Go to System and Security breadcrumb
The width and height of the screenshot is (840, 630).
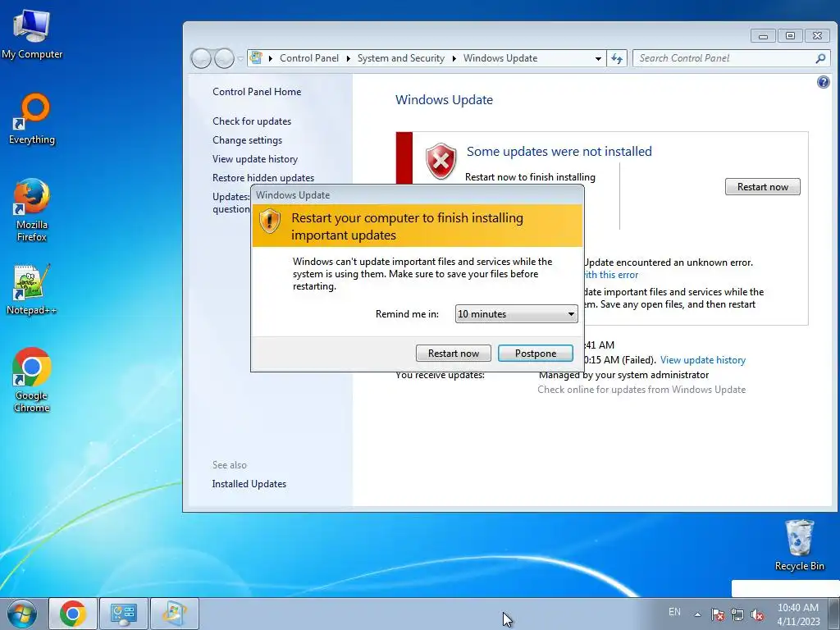[400, 58]
